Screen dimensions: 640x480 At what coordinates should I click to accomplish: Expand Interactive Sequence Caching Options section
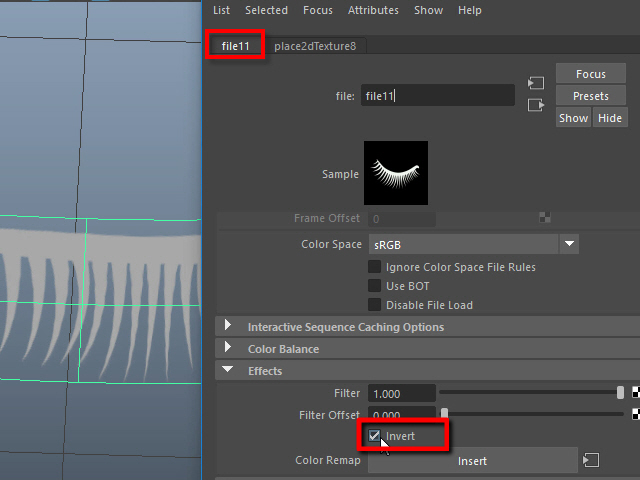point(228,327)
